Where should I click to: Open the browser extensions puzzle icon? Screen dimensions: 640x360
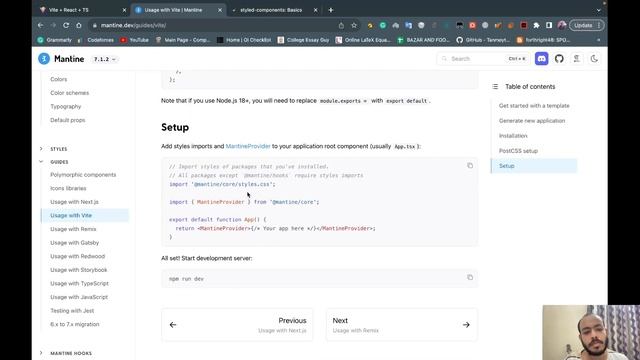coord(536,25)
